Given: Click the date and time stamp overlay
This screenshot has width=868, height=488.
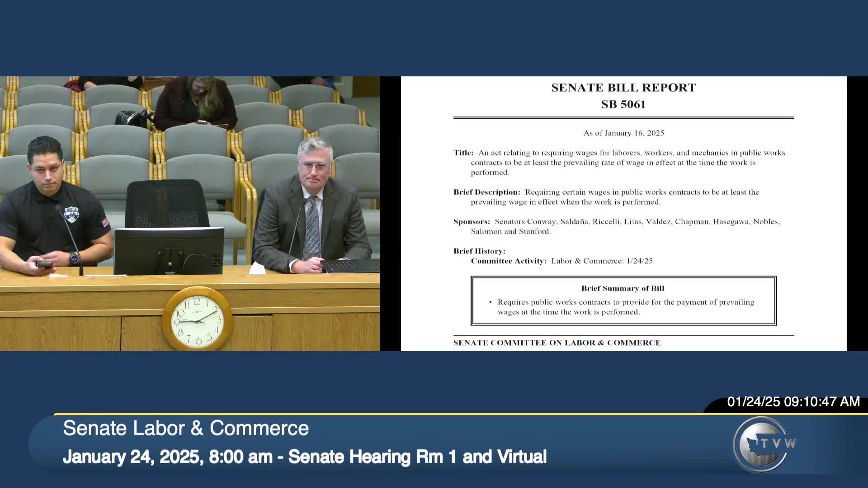Looking at the screenshot, I should click(x=793, y=402).
